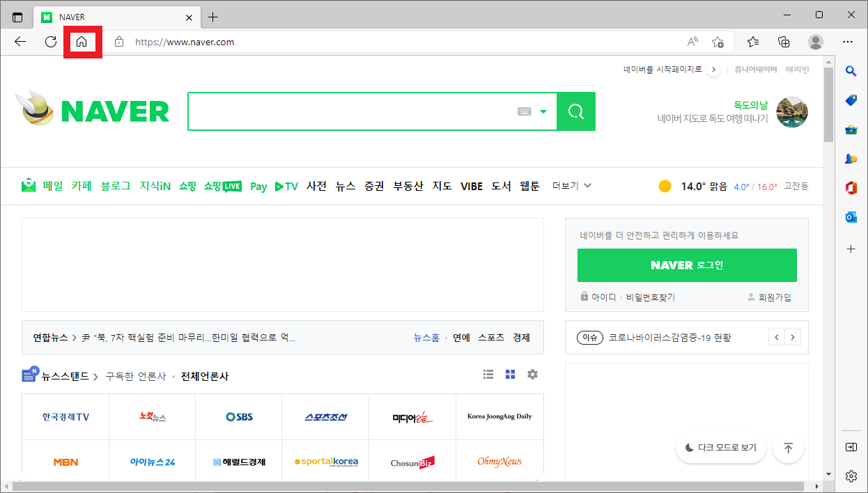The width and height of the screenshot is (868, 493).
Task: Open the SBS publisher tile
Action: pyautogui.click(x=239, y=417)
